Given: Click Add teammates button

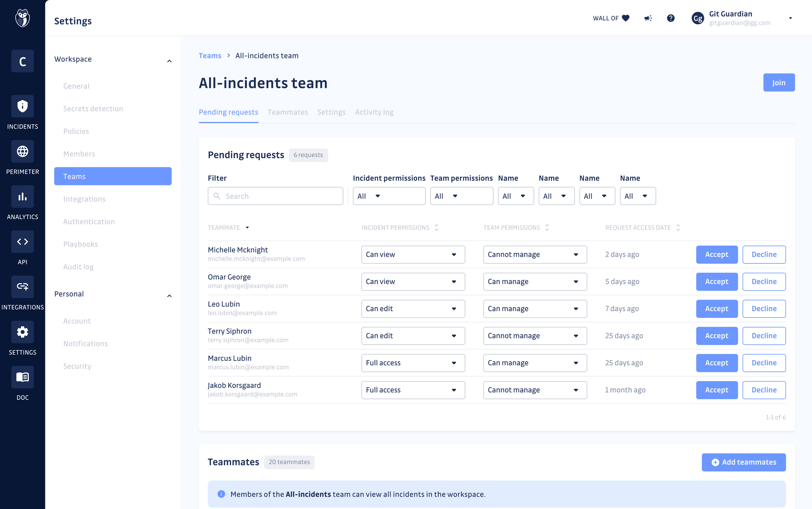Looking at the screenshot, I should (743, 462).
